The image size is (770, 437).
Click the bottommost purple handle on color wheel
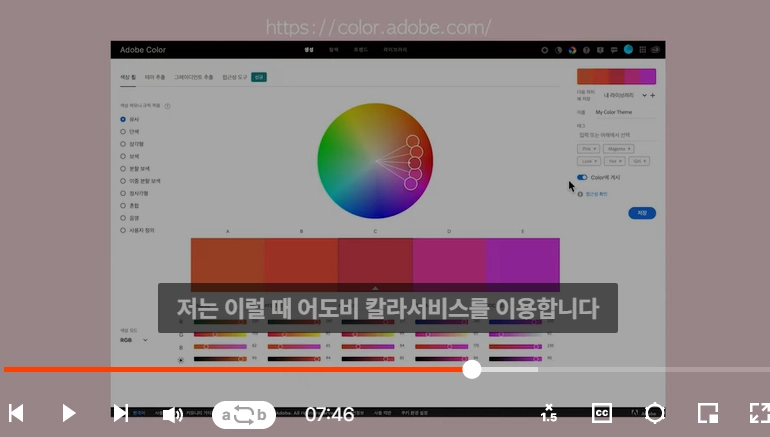[411, 184]
